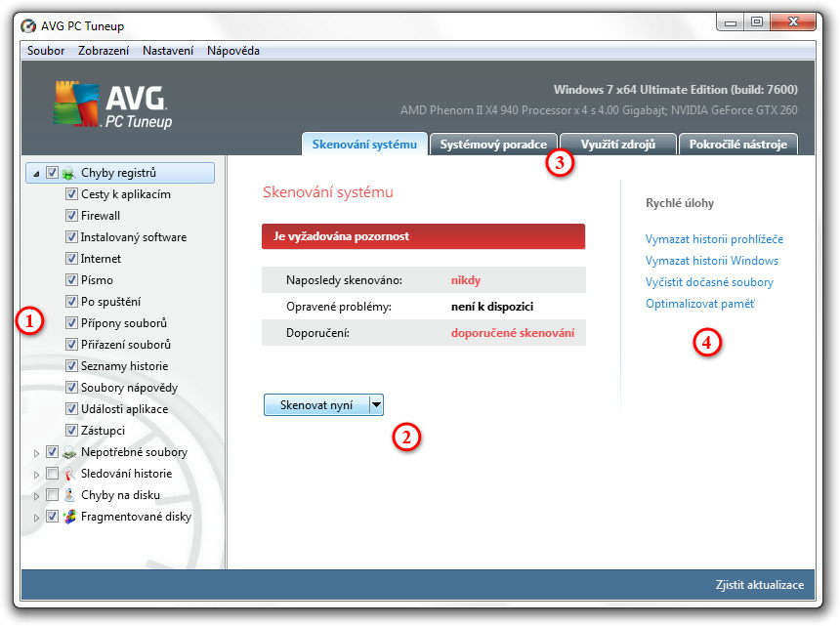Viewport: 840px width, 626px height.
Task: Open the Nápověda menu
Action: 233,51
